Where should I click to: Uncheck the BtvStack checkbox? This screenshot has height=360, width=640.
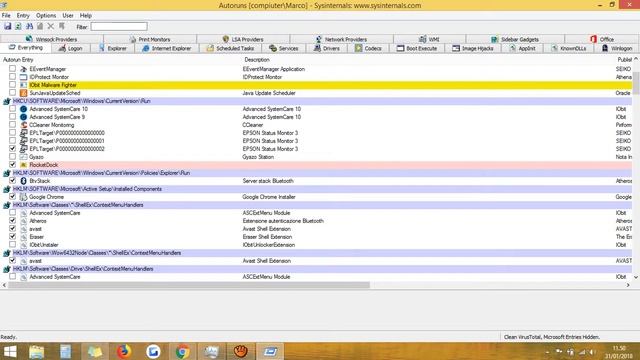pyautogui.click(x=13, y=180)
